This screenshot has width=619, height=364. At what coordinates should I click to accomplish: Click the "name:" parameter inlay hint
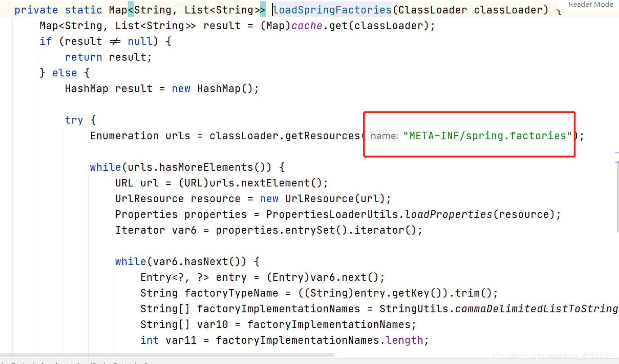384,136
